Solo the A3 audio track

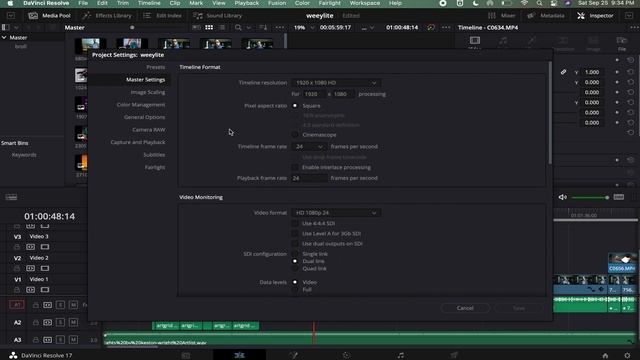60,340
